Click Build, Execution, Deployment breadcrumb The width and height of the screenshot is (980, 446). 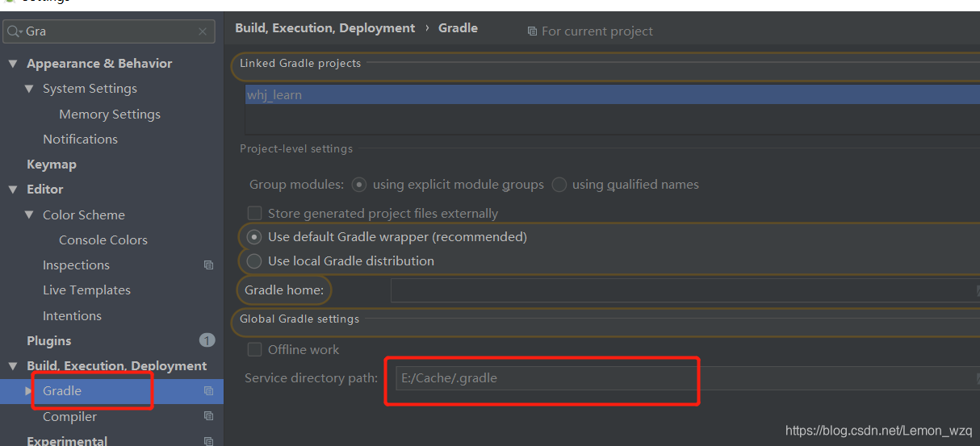(325, 28)
